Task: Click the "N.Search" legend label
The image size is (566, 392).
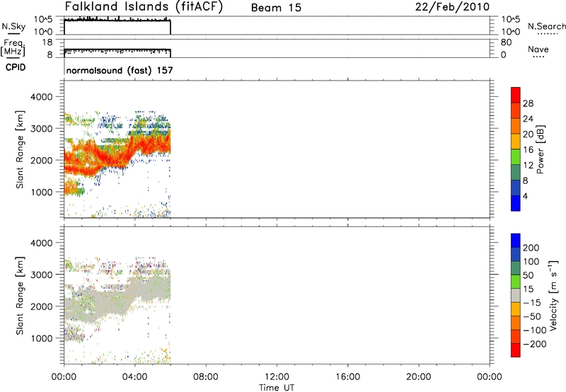Action: pos(546,26)
